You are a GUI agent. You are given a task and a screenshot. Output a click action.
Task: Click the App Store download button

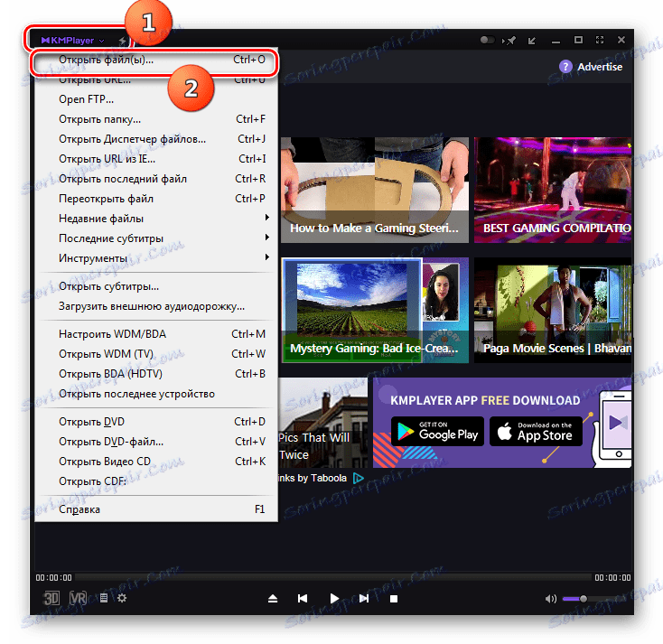coord(536,432)
